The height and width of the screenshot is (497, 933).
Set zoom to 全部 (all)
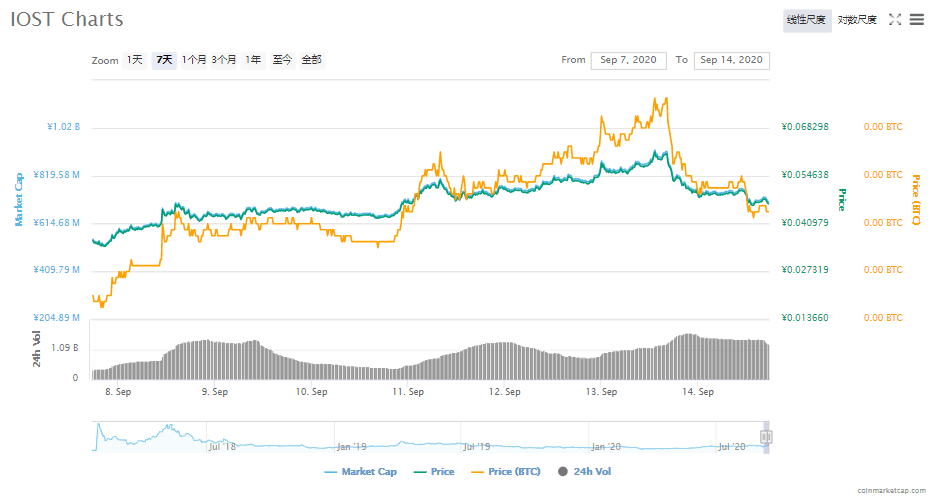coord(312,60)
